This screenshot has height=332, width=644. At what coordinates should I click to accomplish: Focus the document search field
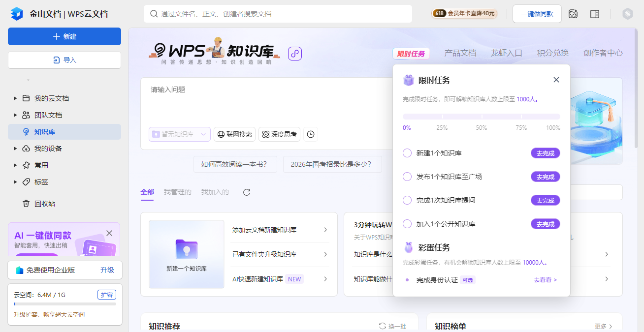point(278,14)
